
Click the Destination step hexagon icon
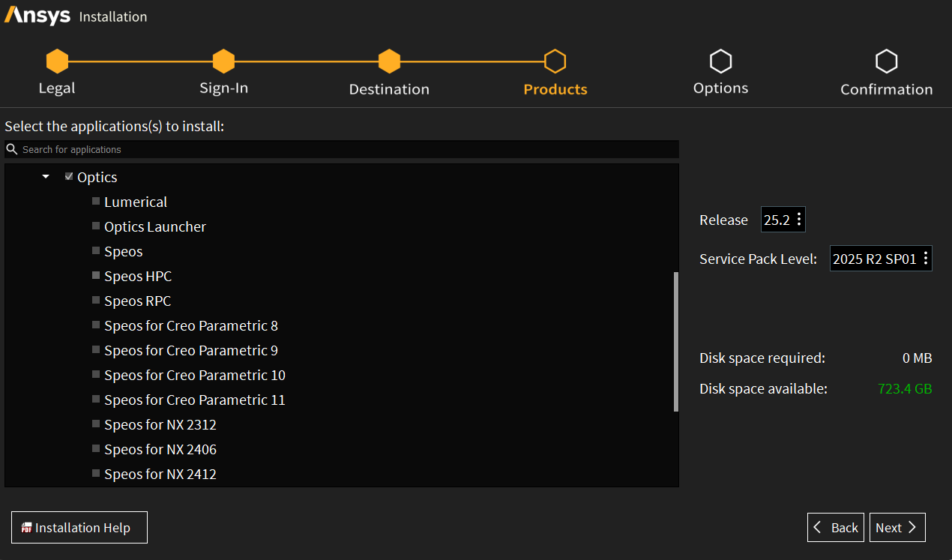tap(389, 61)
